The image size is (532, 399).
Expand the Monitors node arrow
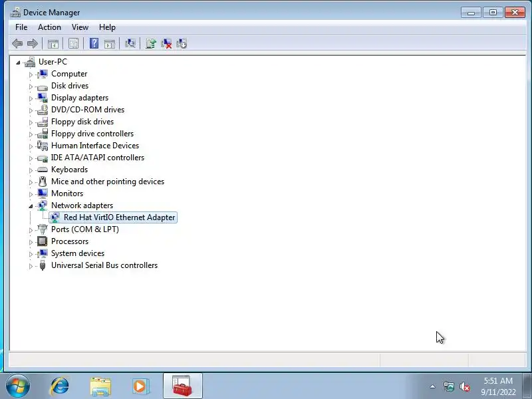tap(31, 194)
